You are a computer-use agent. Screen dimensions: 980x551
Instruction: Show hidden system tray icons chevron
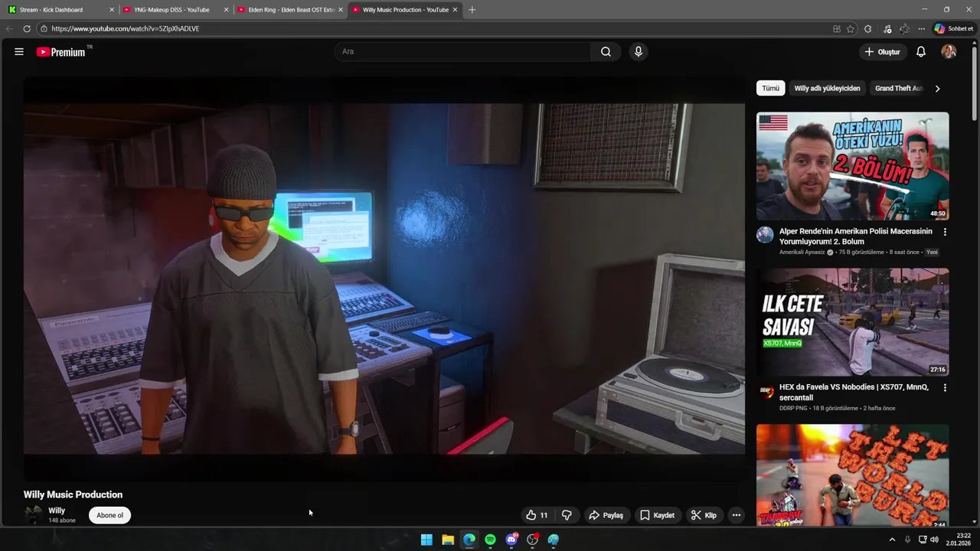(x=892, y=540)
